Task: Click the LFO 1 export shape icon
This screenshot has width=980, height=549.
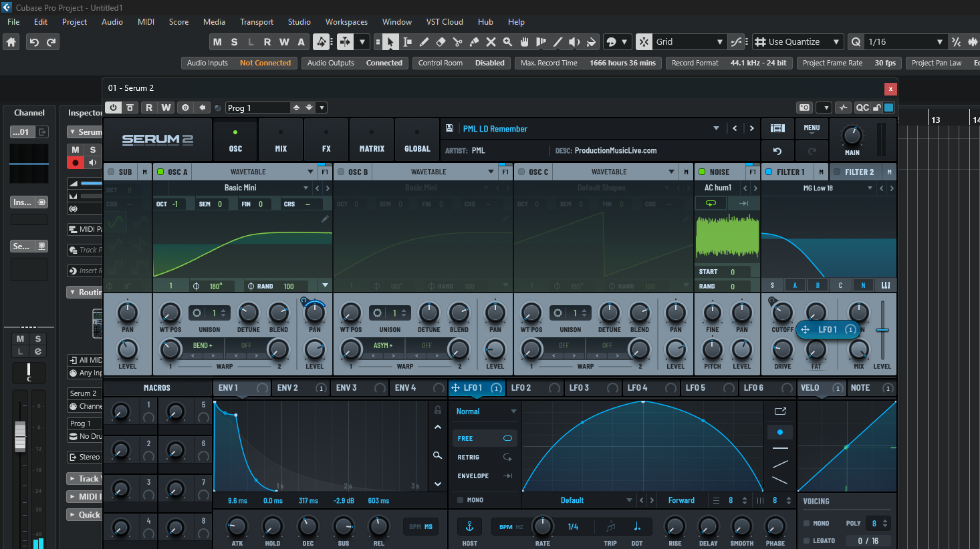Action: (780, 411)
